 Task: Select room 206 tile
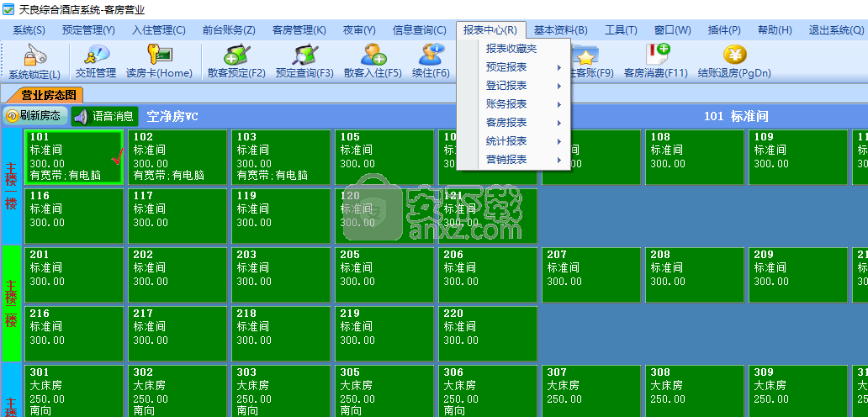488,275
